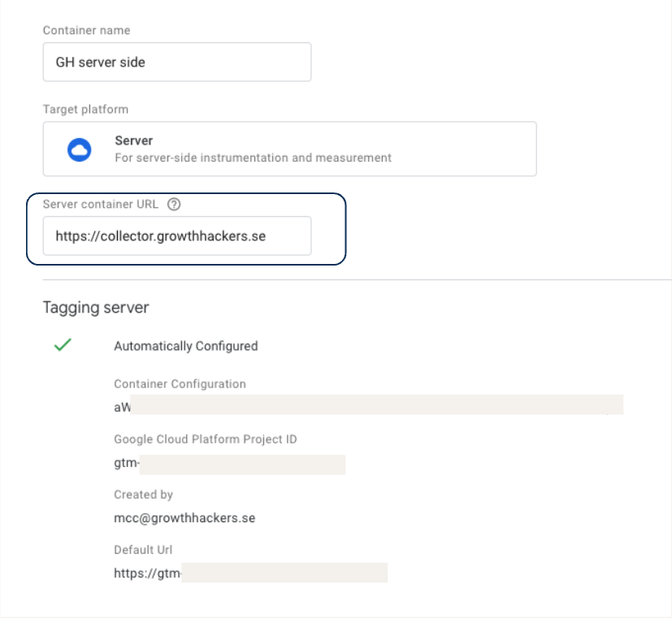Click the "Server container URL" label text

(101, 205)
